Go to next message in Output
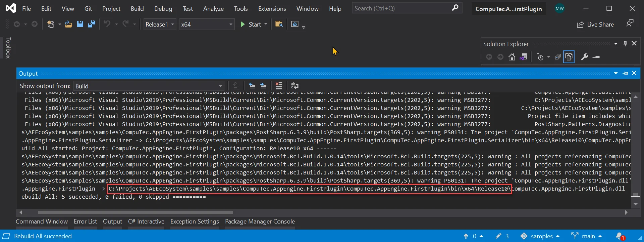This screenshot has height=242, width=644. [264, 86]
